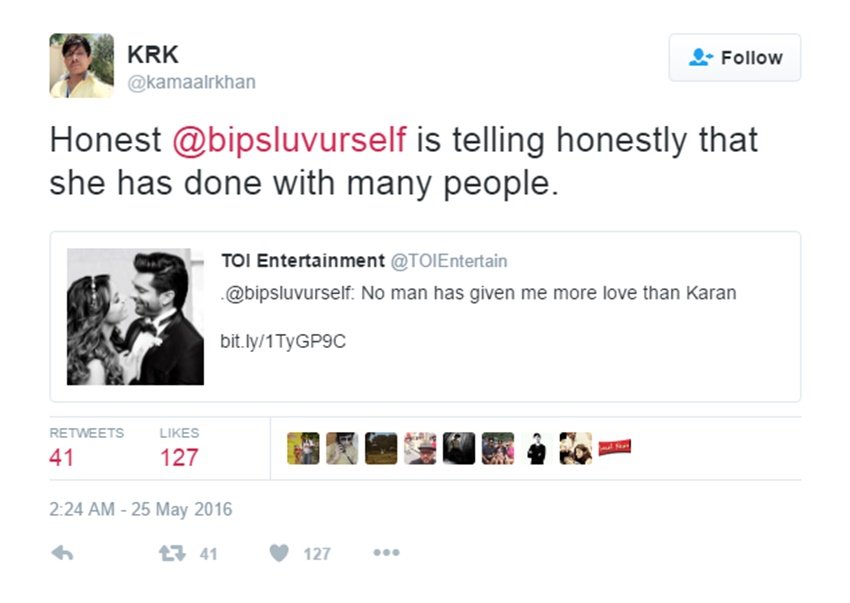Open the bit.ly/1TyGP9C link
850x603 pixels.
[x=283, y=341]
